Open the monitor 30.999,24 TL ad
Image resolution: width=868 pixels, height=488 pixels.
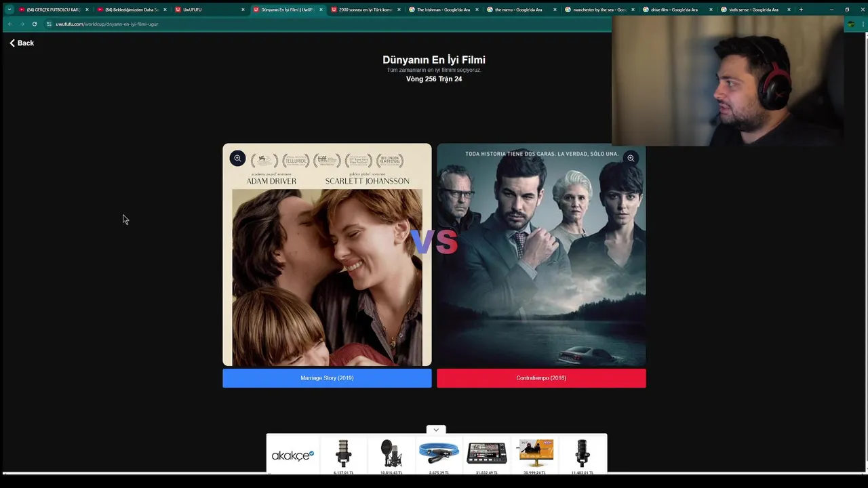[535, 456]
